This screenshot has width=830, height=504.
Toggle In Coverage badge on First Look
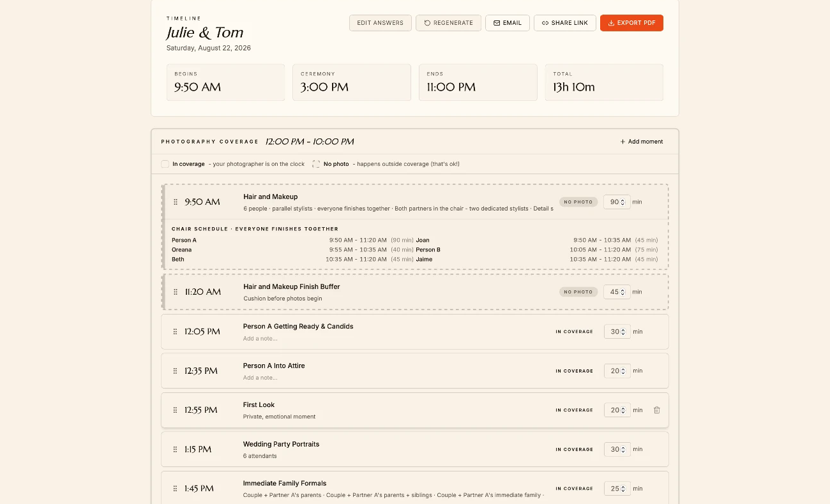575,410
